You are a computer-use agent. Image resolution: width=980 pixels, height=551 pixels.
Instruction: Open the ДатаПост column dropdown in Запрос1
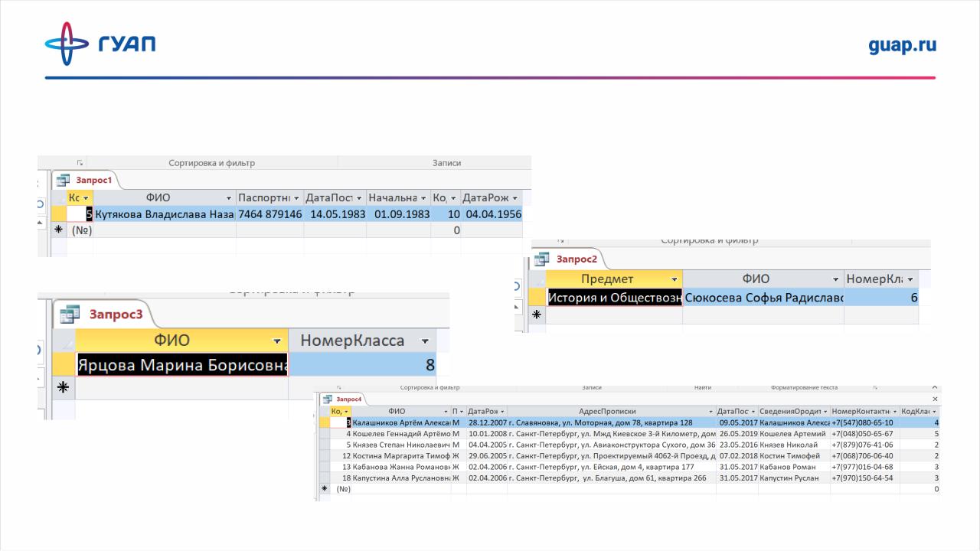(358, 198)
